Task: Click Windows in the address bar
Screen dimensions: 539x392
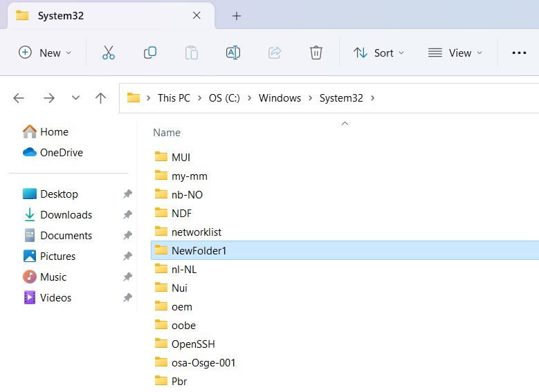Action: coord(280,98)
